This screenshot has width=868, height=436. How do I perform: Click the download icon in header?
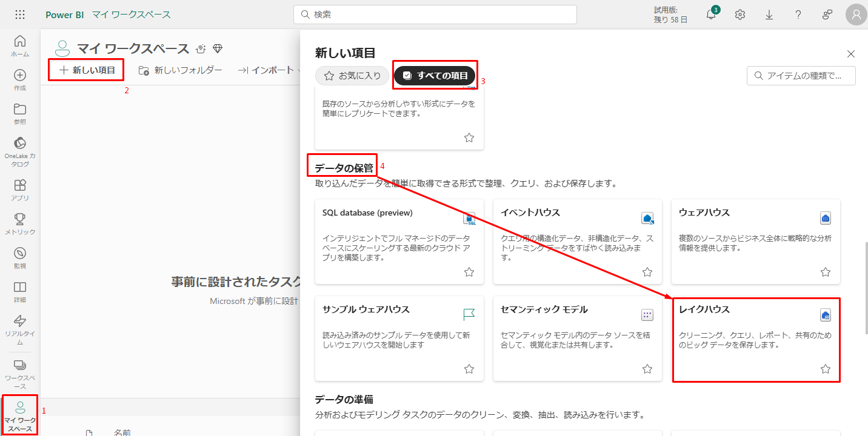click(769, 15)
